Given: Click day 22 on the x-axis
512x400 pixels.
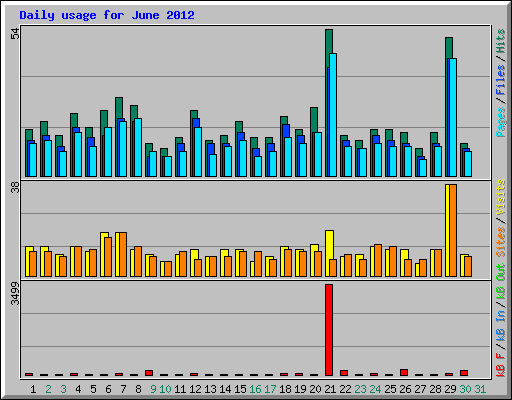Looking at the screenshot, I should pos(345,389).
